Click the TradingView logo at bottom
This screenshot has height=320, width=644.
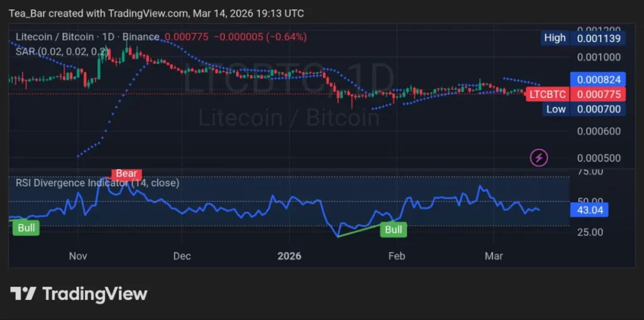tap(79, 294)
